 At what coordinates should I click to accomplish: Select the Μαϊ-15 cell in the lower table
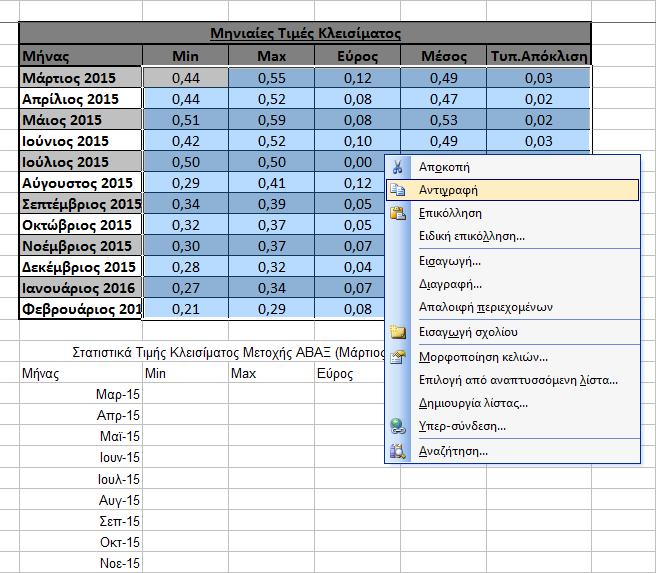tap(81, 436)
